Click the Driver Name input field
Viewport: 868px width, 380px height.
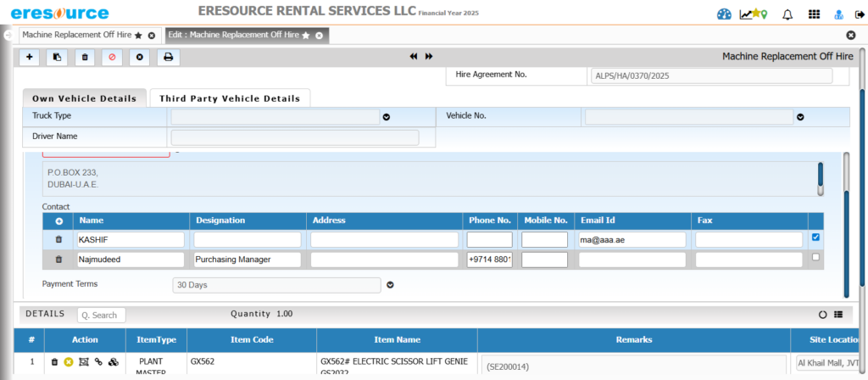294,137
